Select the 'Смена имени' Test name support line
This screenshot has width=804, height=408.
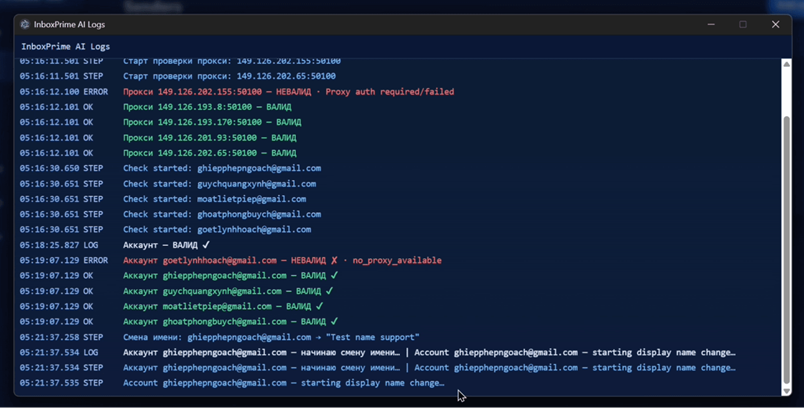[x=271, y=338]
